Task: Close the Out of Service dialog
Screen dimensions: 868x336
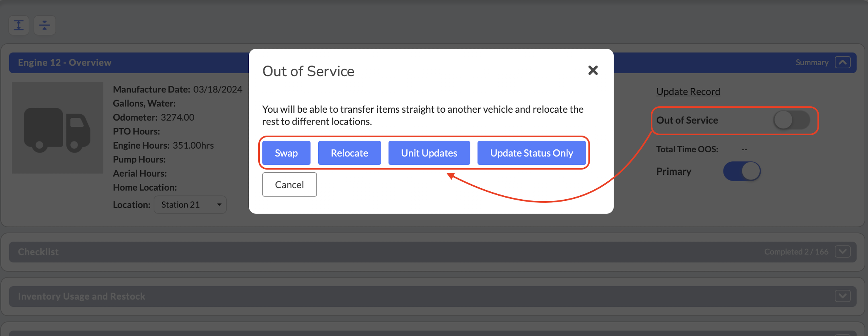Action: [593, 70]
